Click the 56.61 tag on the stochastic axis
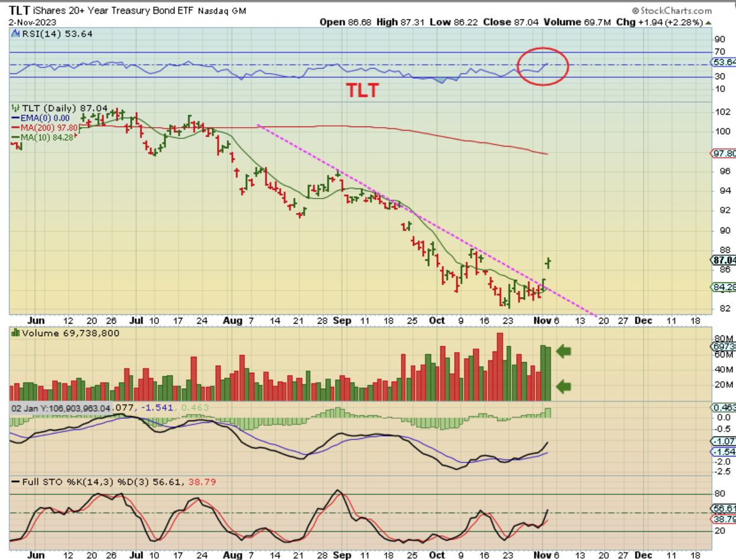The height and width of the screenshot is (560, 736). [x=724, y=508]
